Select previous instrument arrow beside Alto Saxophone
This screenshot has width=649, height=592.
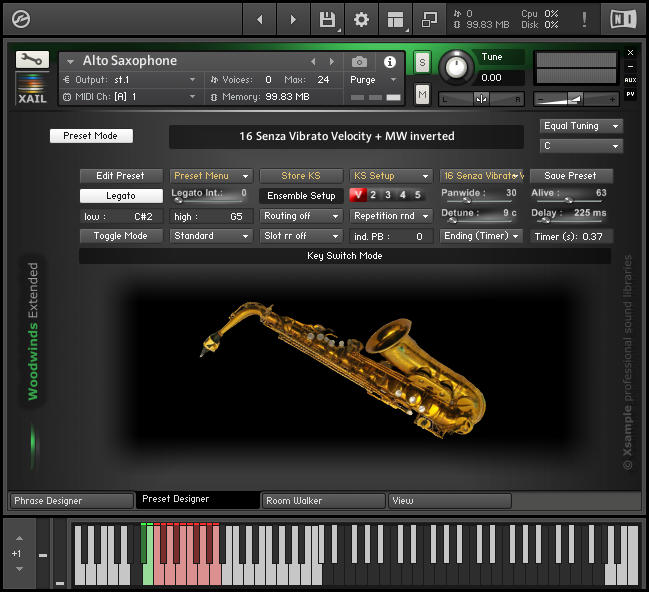(313, 62)
